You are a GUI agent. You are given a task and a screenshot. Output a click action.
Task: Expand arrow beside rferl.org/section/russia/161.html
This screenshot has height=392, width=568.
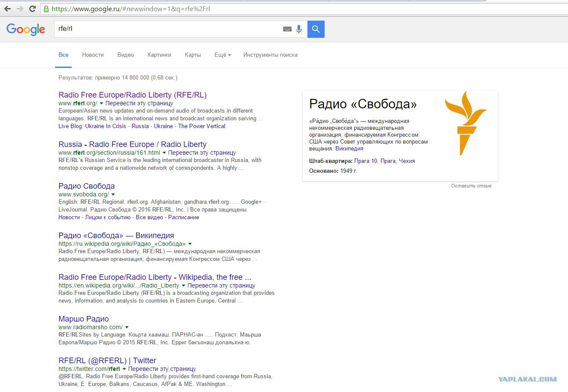[164, 153]
